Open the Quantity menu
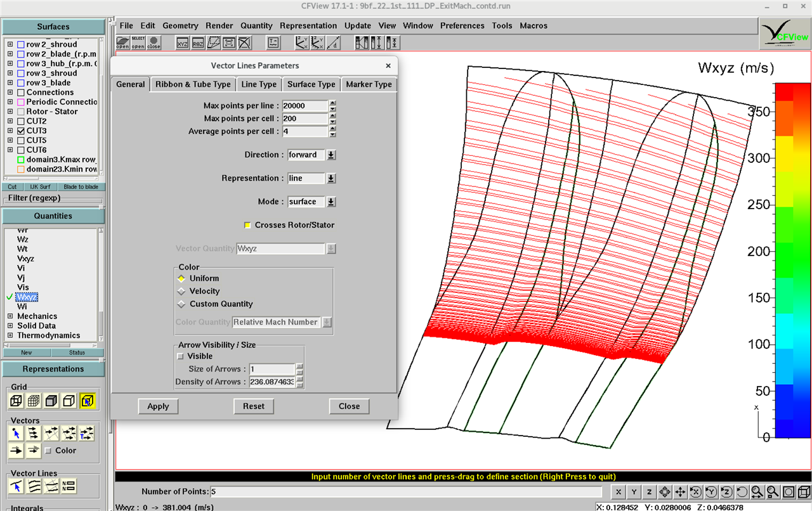 [256, 26]
